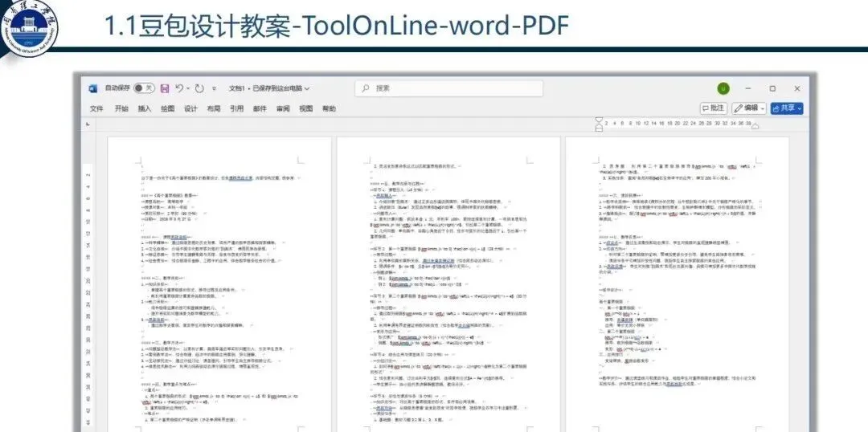Click the 批注 comments button

pyautogui.click(x=714, y=108)
